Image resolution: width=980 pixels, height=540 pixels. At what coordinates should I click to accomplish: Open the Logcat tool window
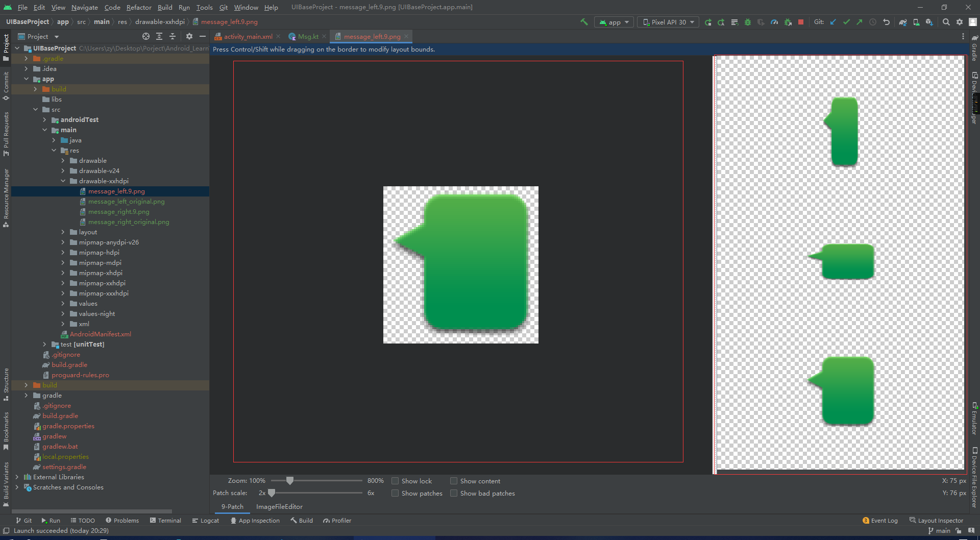click(x=206, y=520)
